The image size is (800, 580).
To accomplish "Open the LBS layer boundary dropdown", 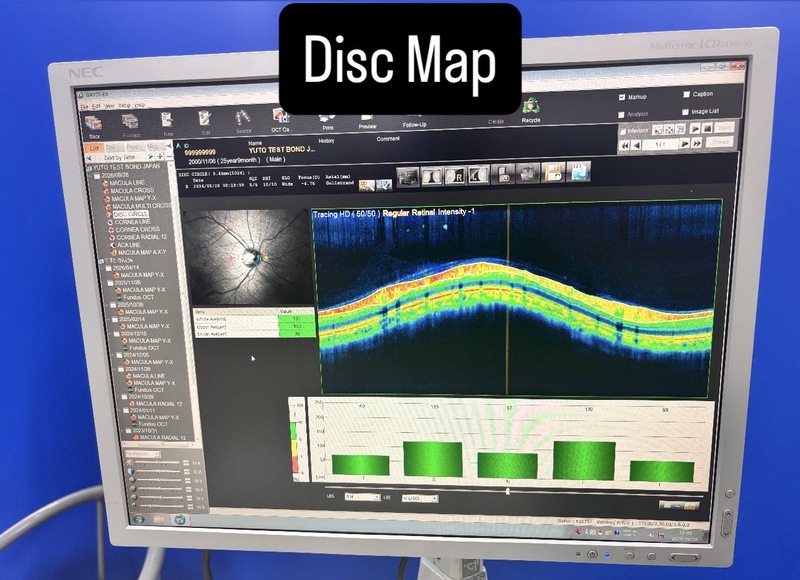I will [419, 498].
